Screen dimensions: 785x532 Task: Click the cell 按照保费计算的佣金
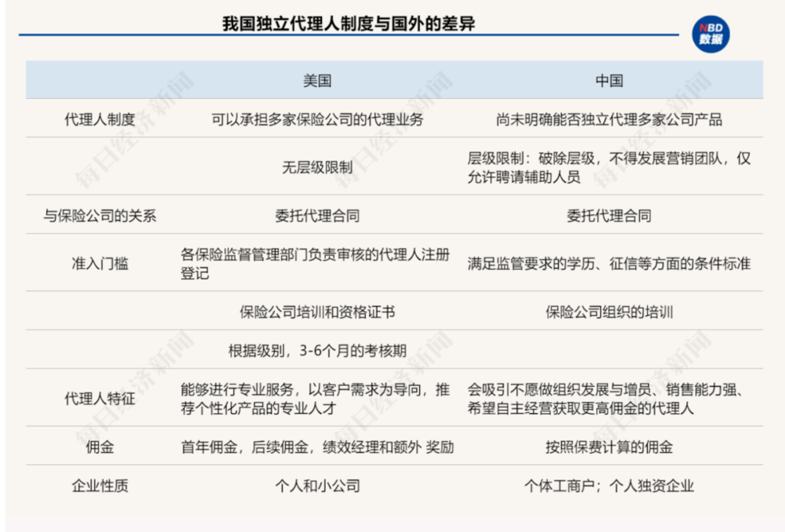click(609, 447)
